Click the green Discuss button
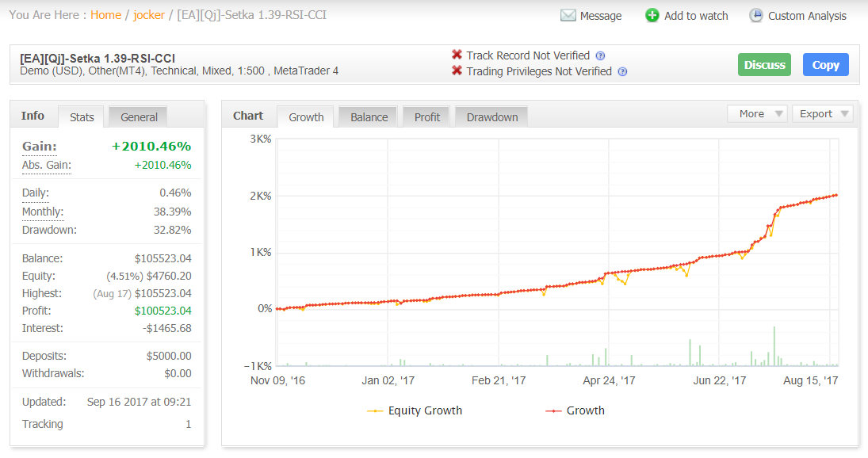The height and width of the screenshot is (458, 868). pos(764,65)
